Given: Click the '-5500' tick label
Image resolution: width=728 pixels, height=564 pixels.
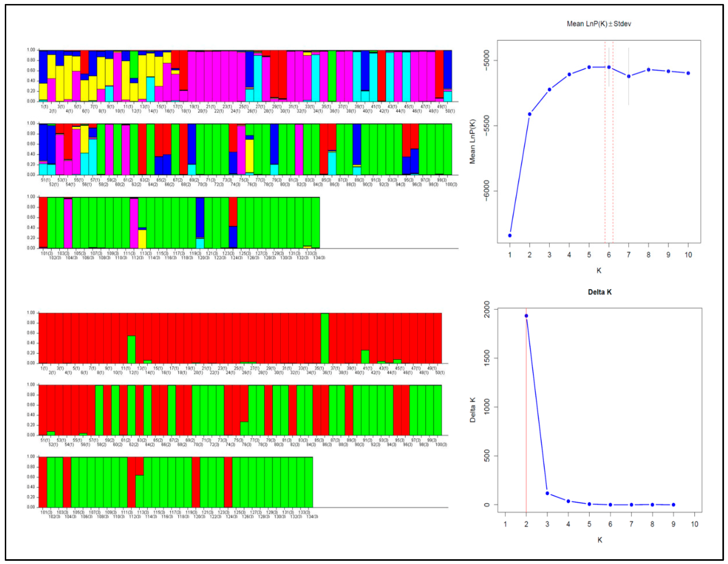Looking at the screenshot, I should (486, 126).
